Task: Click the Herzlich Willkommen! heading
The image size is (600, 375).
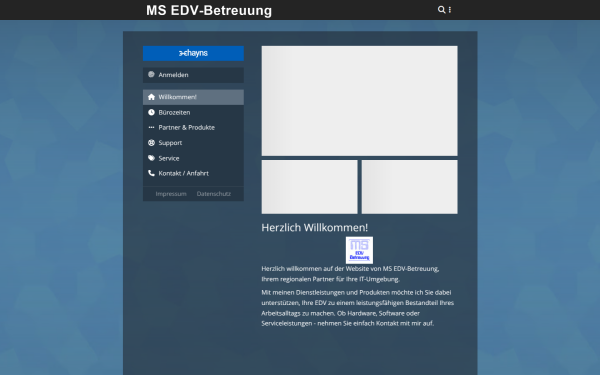Action: pyautogui.click(x=315, y=228)
